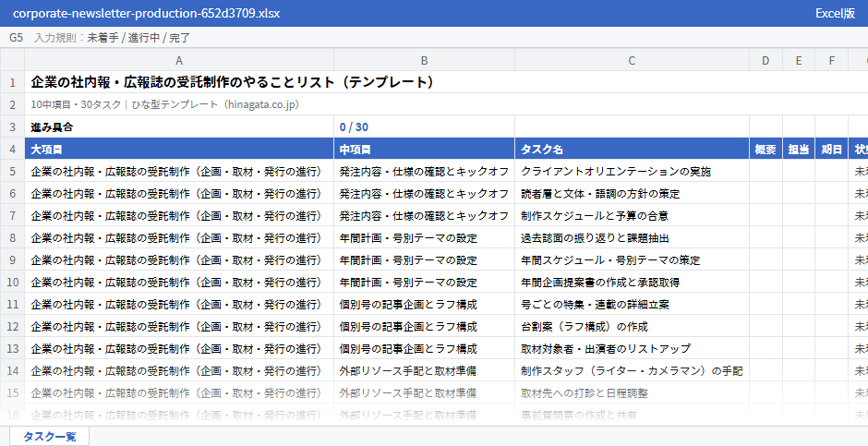
Task: Select column A header
Action: point(179,60)
